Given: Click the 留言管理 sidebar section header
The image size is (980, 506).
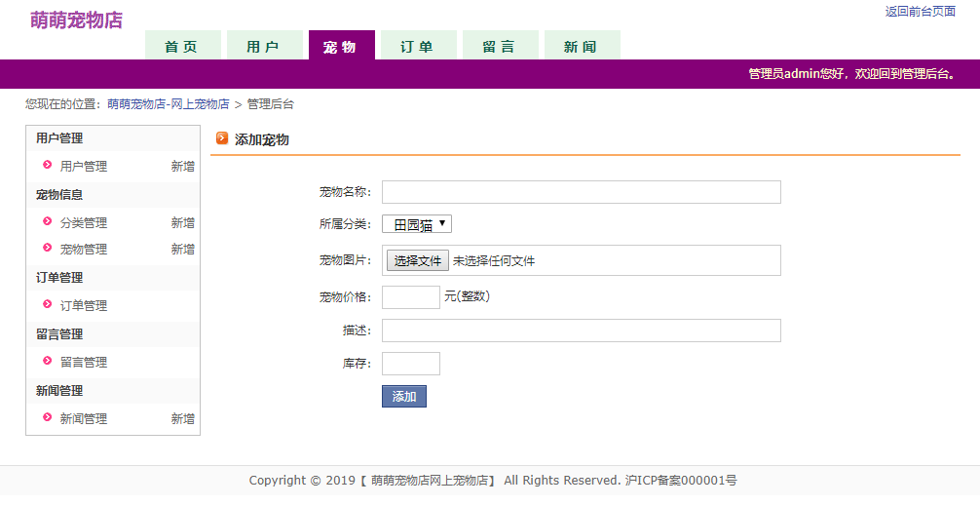Looking at the screenshot, I should 59,334.
